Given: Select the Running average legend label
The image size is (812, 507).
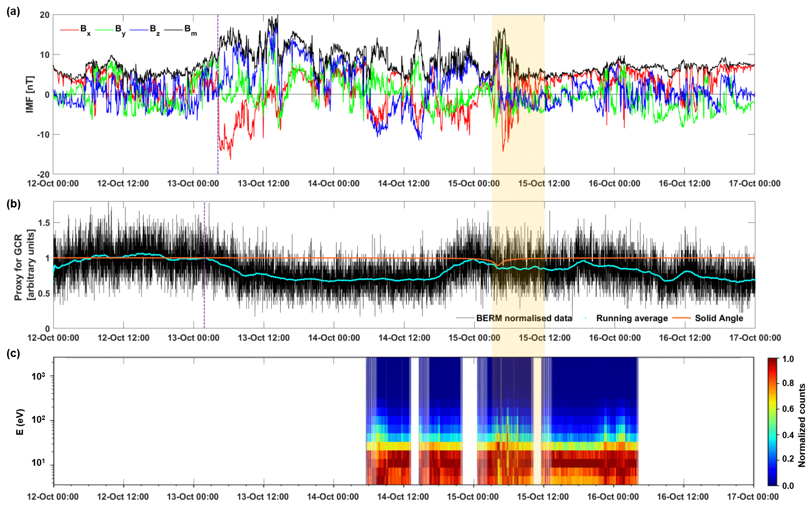Looking at the screenshot, I should pyautogui.click(x=631, y=318).
